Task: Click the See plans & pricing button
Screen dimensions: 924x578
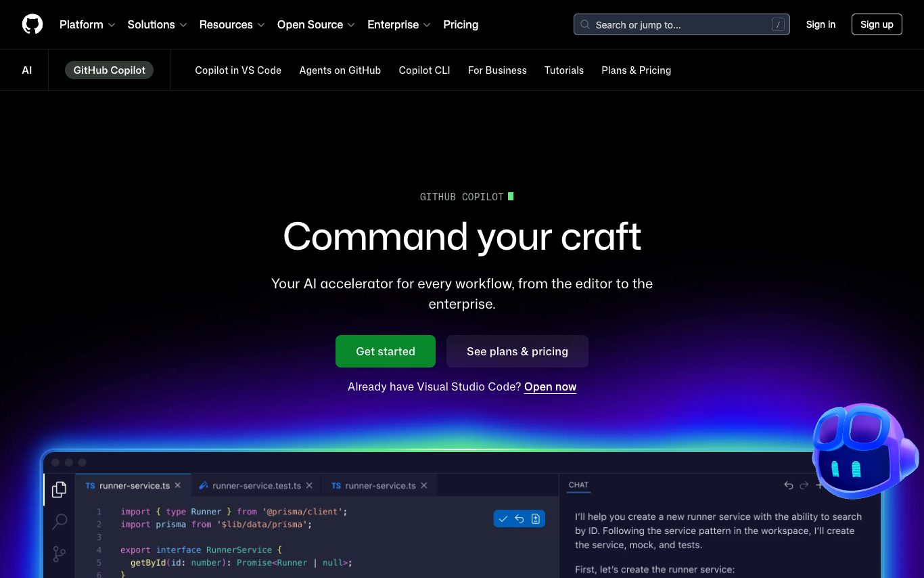Action: 517,351
